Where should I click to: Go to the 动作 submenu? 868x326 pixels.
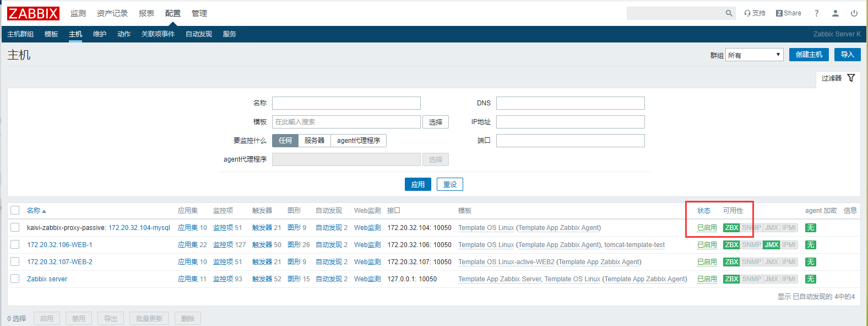[124, 34]
